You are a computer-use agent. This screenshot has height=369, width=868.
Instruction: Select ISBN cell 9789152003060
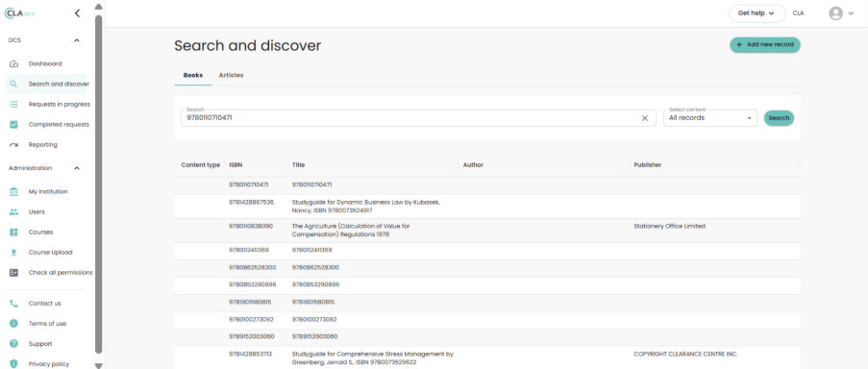coord(251,336)
